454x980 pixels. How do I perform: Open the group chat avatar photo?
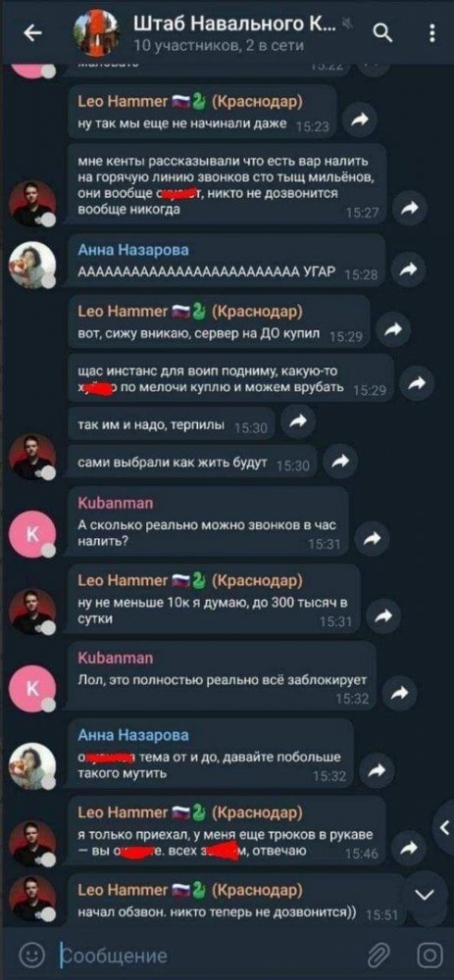pyautogui.click(x=96, y=33)
